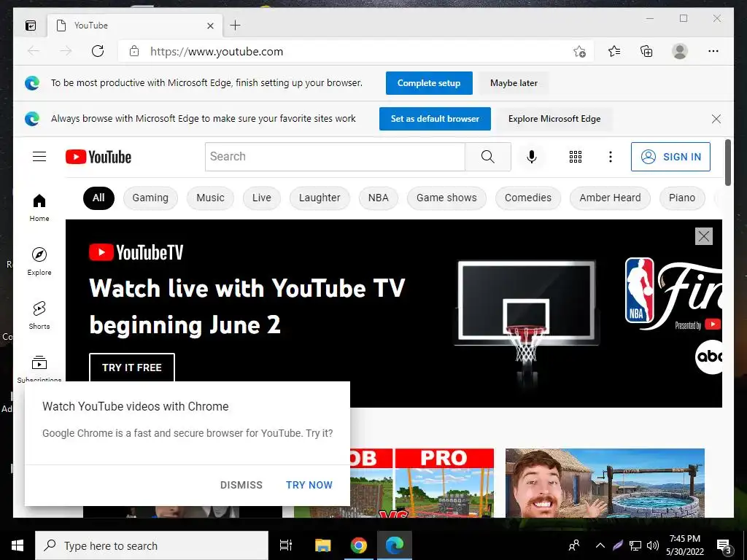This screenshot has height=560, width=747.
Task: Click the feather pen icon in the system tray
Action: (x=618, y=545)
